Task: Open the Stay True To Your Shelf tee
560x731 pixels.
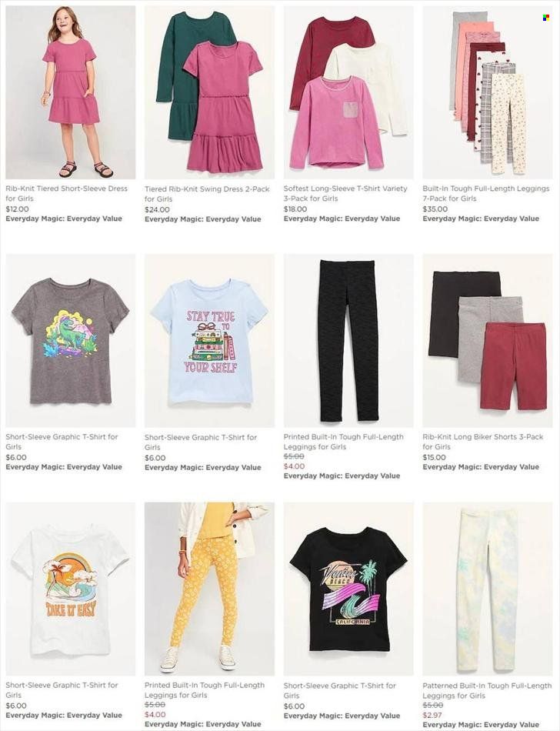Action: point(209,341)
